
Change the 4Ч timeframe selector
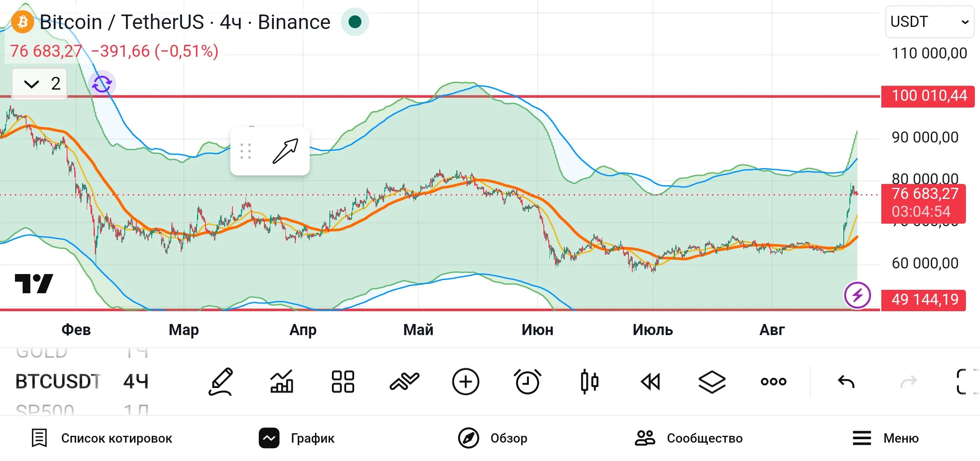[x=136, y=381]
